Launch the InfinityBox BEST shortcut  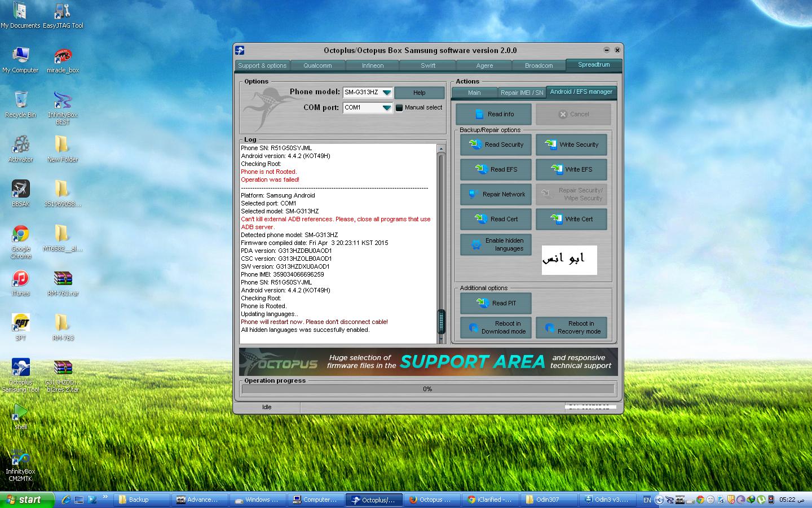pyautogui.click(x=63, y=108)
